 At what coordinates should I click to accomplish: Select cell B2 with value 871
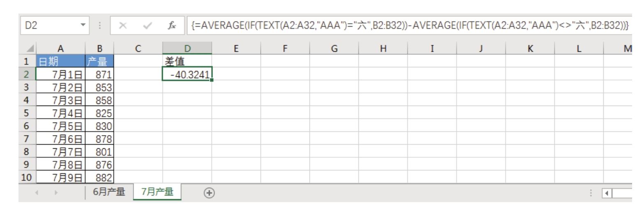tap(99, 74)
